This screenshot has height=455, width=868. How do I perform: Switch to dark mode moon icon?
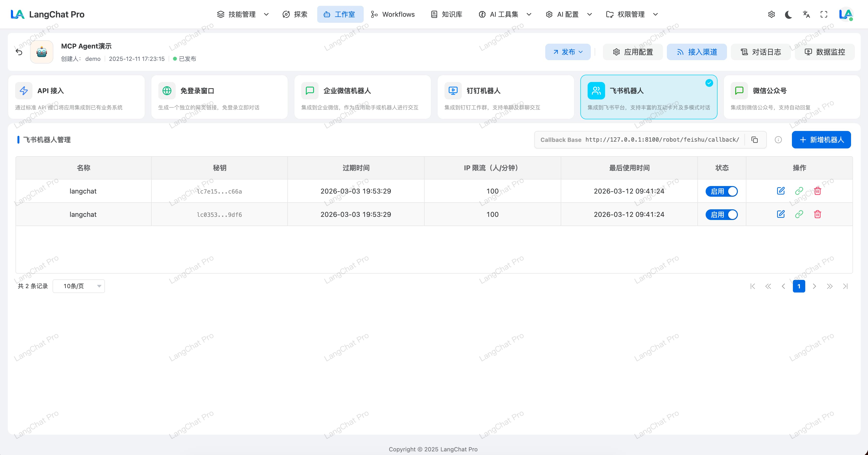[x=789, y=15]
